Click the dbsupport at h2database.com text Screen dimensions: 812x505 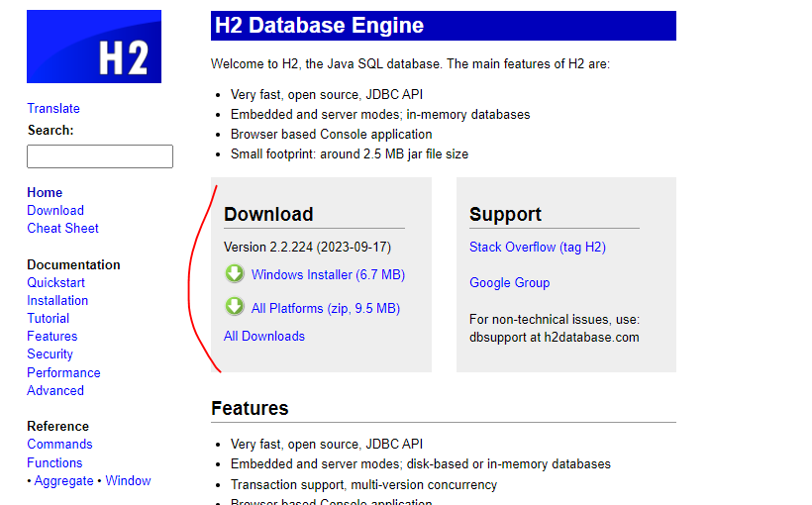point(555,338)
